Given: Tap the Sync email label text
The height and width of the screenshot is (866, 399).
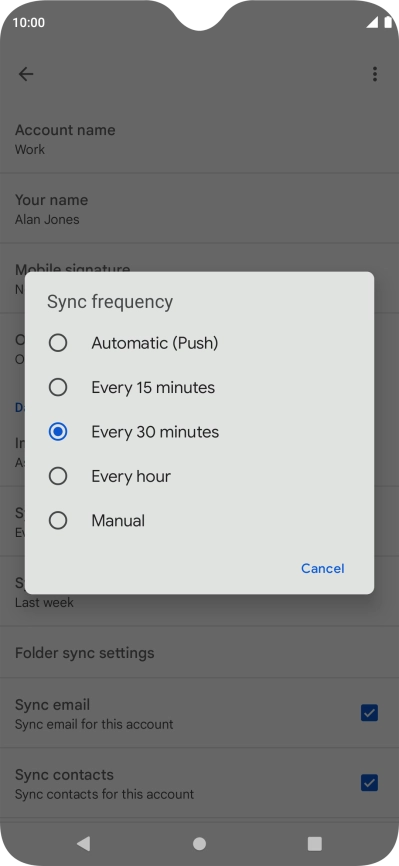Looking at the screenshot, I should [x=52, y=705].
